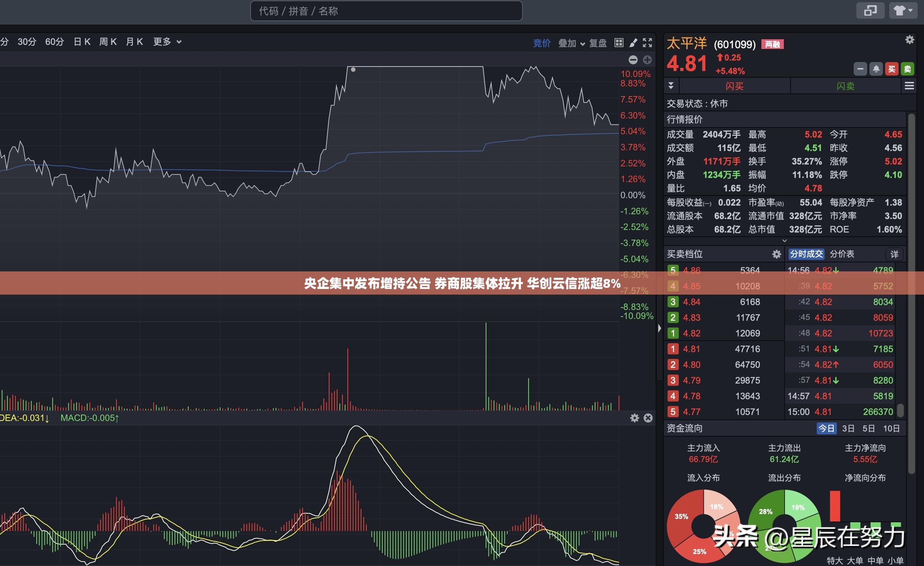Select 今日 fund flow range
Image resolution: width=924 pixels, height=566 pixels.
coord(826,428)
